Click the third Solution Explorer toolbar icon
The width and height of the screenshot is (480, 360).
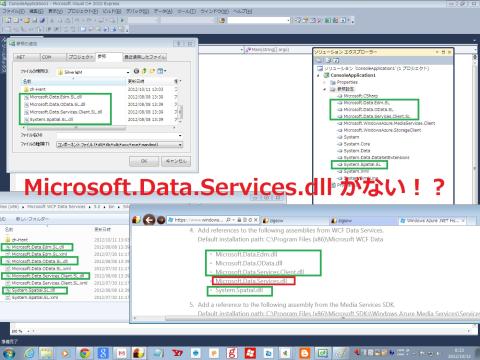[x=336, y=60]
